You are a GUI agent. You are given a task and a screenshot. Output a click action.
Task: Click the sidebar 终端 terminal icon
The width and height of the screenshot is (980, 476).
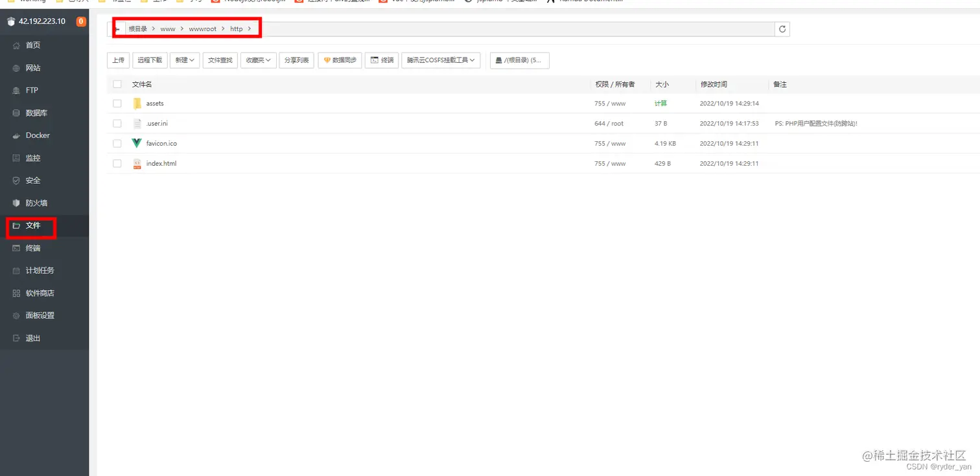(x=16, y=248)
